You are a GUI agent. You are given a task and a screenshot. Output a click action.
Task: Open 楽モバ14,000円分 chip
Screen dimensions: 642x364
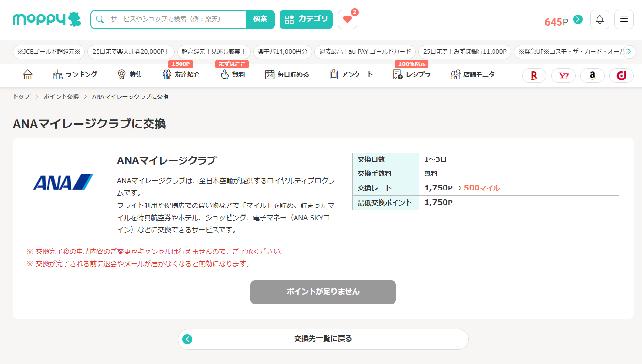pos(283,52)
